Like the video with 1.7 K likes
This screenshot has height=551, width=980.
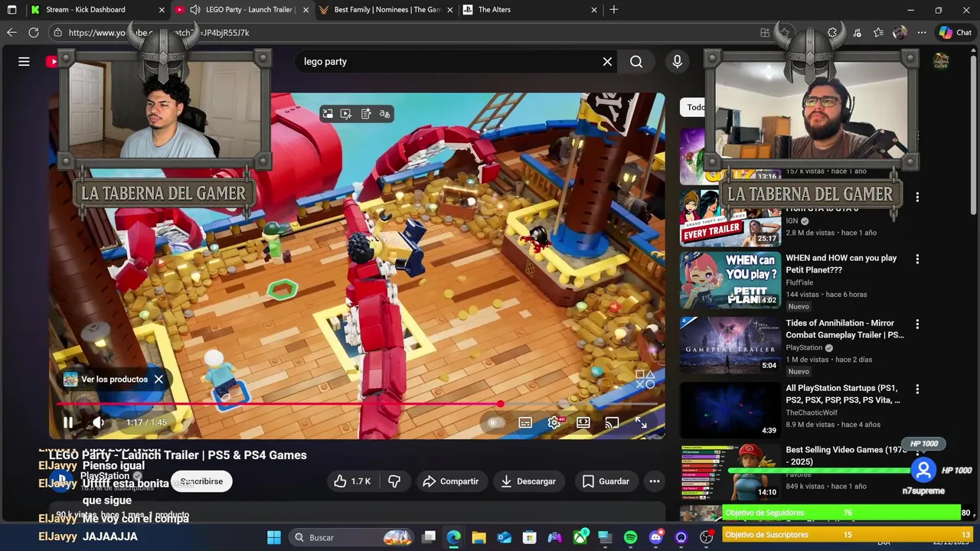(x=353, y=481)
